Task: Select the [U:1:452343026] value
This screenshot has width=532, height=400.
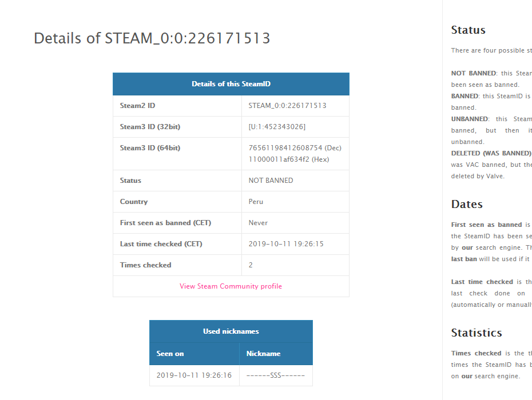Action: point(277,127)
